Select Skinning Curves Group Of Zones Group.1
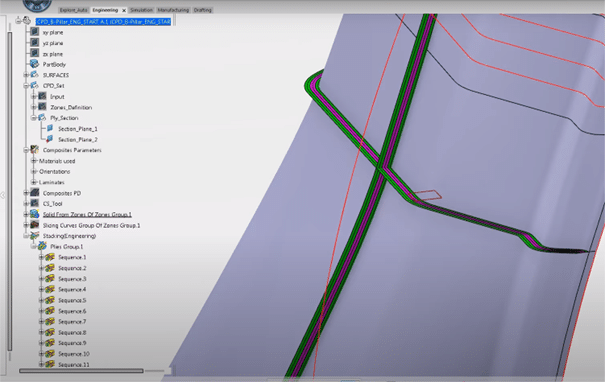This screenshot has width=605, height=382. click(x=91, y=225)
